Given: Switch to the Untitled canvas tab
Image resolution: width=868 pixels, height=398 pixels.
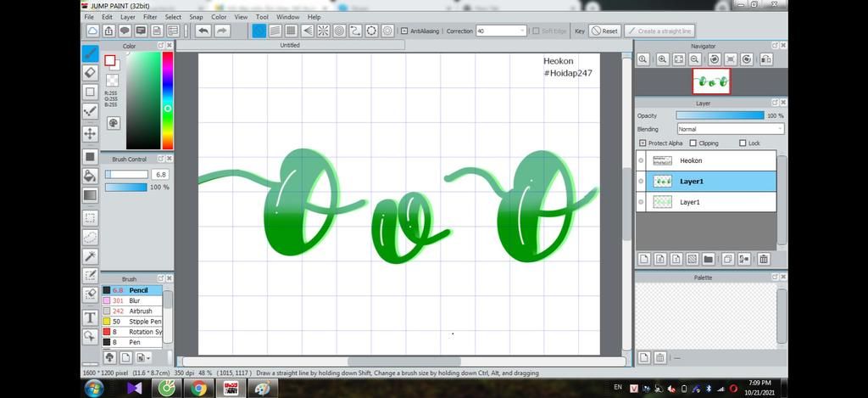Looking at the screenshot, I should pyautogui.click(x=290, y=46).
